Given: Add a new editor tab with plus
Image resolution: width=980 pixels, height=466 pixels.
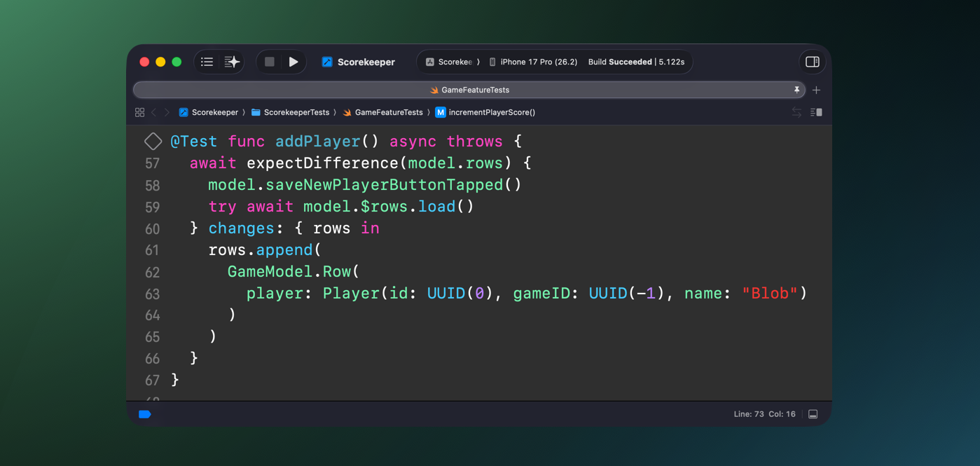Looking at the screenshot, I should 816,90.
